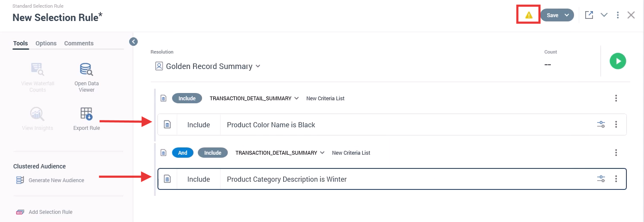Open the header three-dot more menu

(618, 15)
